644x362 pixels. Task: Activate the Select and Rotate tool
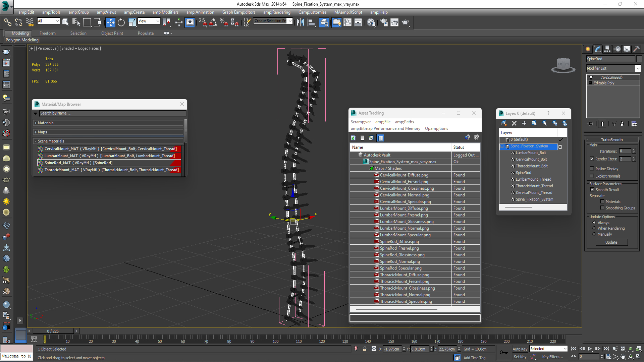(x=121, y=22)
